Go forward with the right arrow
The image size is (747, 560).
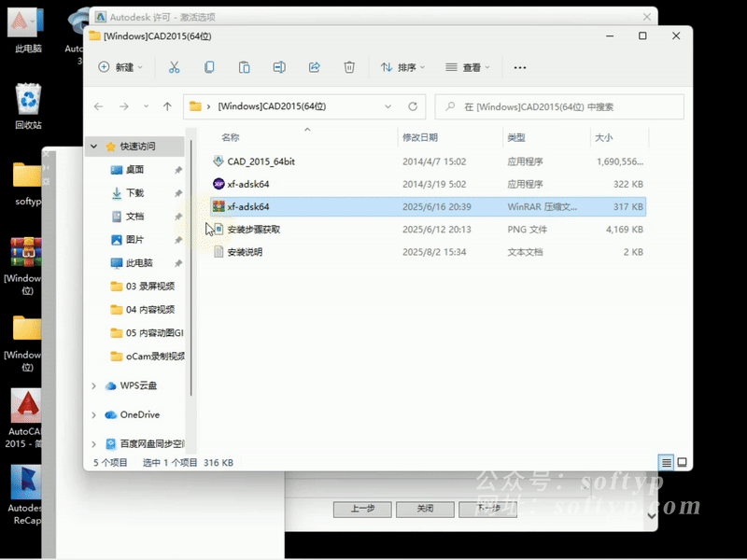pos(124,106)
